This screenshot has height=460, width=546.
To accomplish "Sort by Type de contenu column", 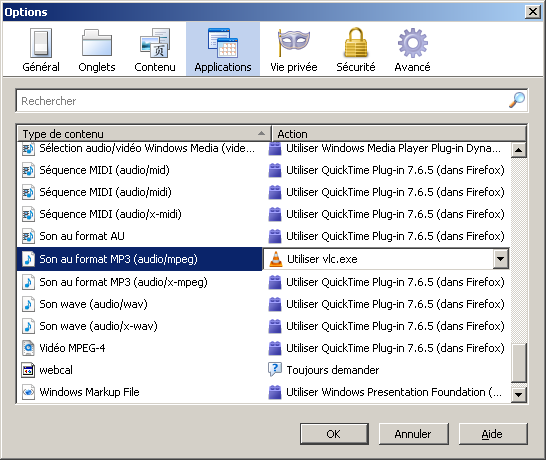I will [144, 134].
